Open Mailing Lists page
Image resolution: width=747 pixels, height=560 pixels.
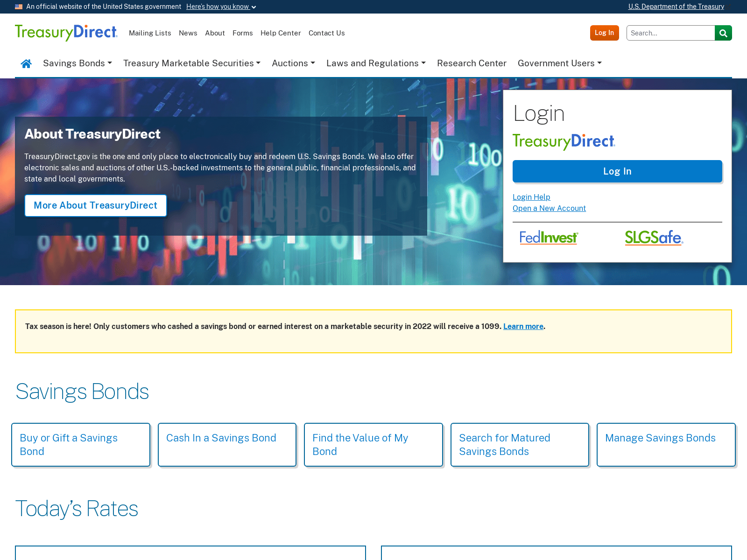coord(150,33)
